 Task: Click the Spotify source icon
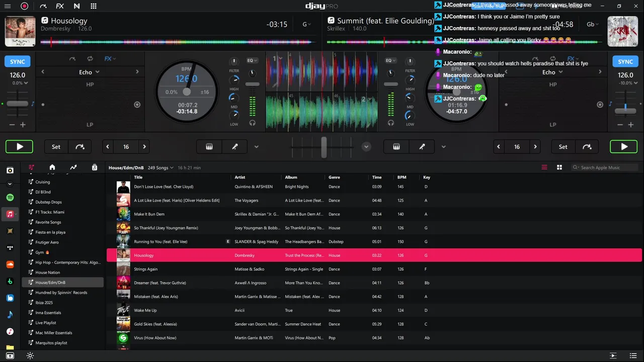click(10, 198)
